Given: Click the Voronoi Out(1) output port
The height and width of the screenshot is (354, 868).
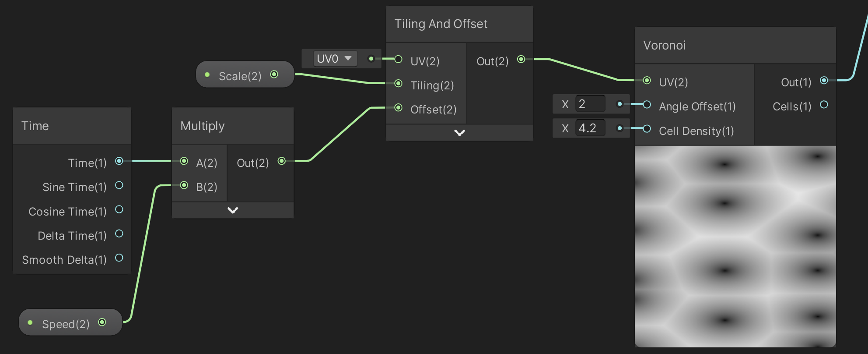Looking at the screenshot, I should (x=824, y=80).
